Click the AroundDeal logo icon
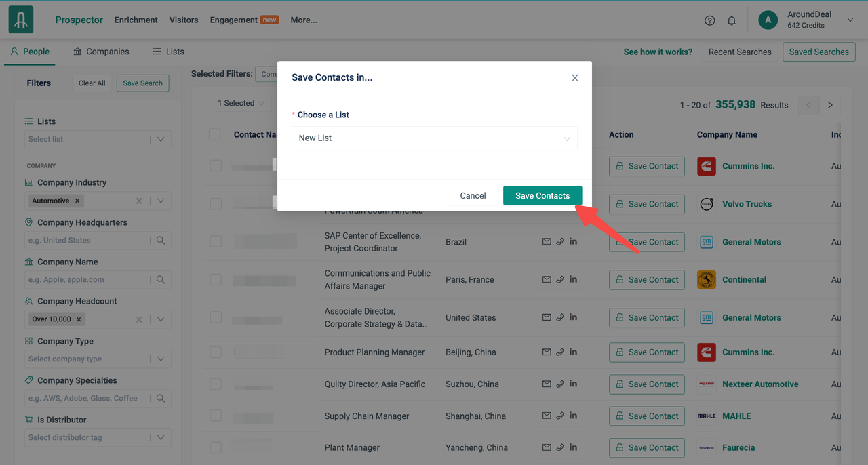 point(21,20)
